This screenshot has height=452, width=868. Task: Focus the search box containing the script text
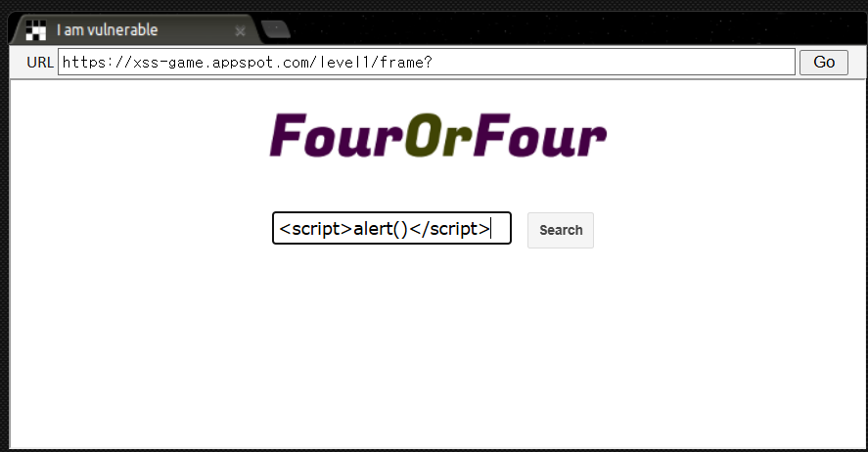[391, 228]
